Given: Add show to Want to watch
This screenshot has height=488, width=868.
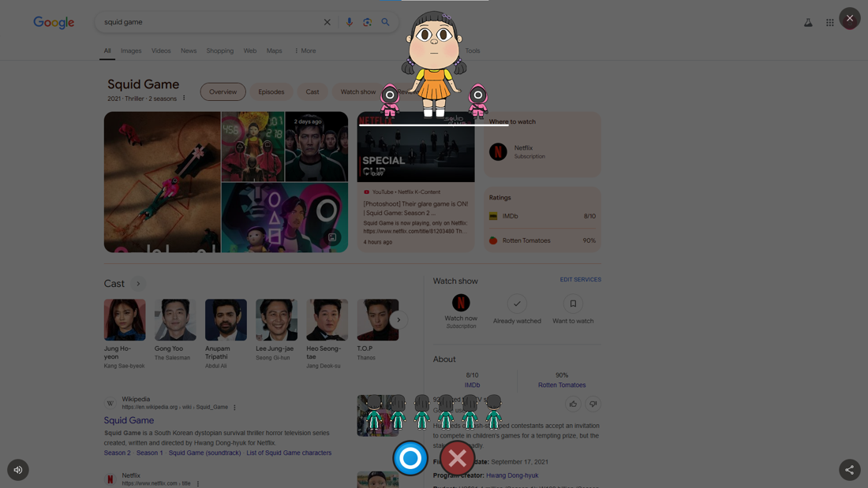Looking at the screenshot, I should pos(573,304).
